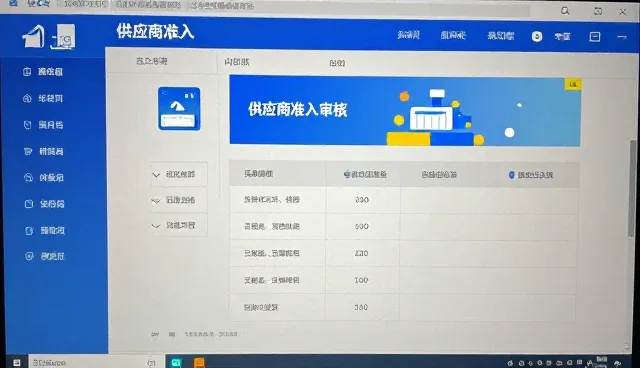This screenshot has height=368, width=640.
Task: Click the house logo icon above the sidebar
Action: click(x=33, y=37)
